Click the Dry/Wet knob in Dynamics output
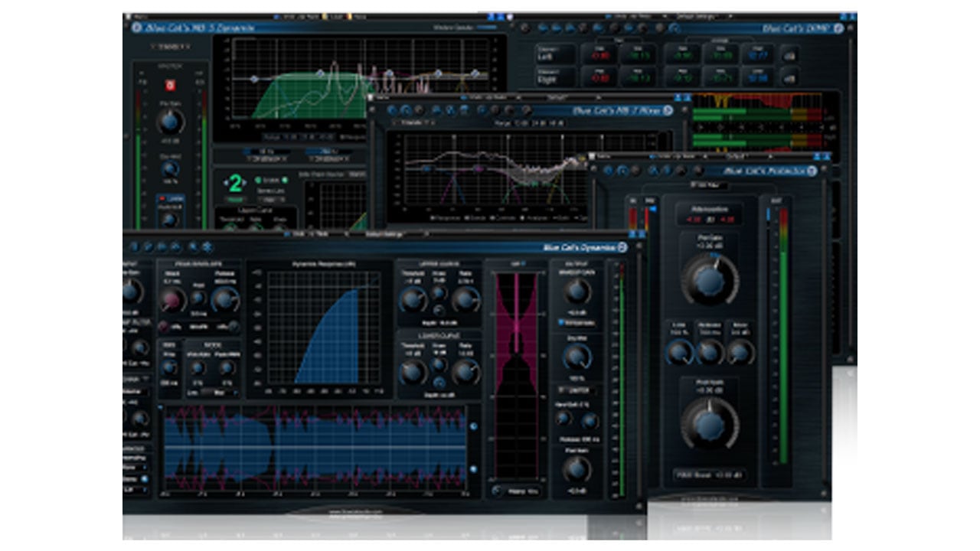This screenshot has height=551, width=980. pos(577,357)
